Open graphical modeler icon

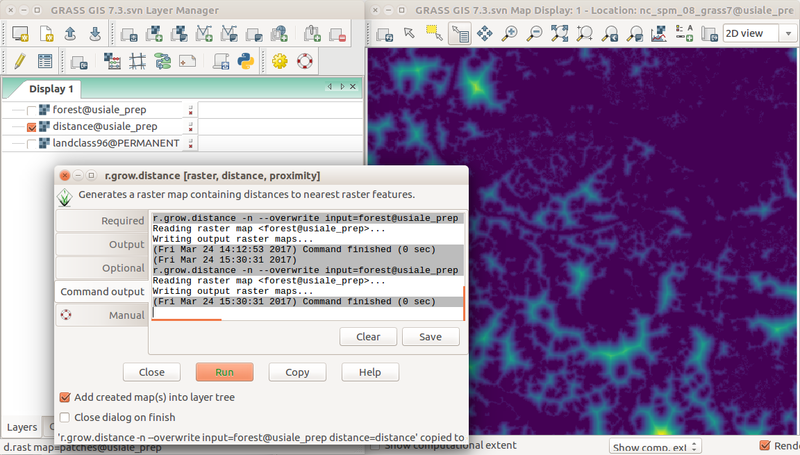coord(163,61)
